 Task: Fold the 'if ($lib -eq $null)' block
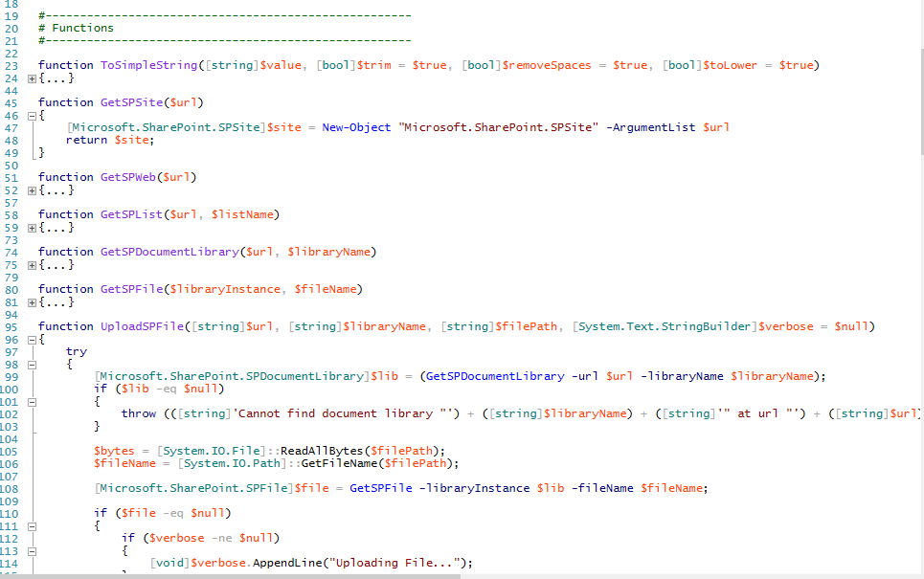click(x=32, y=402)
